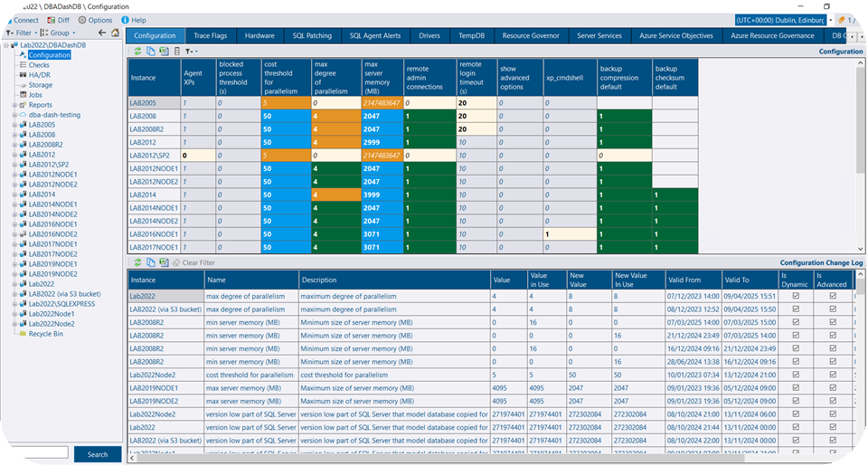
Task: Toggle Is Dynamic checkbox for Lab2022Node2 cost threshold row
Action: click(796, 375)
